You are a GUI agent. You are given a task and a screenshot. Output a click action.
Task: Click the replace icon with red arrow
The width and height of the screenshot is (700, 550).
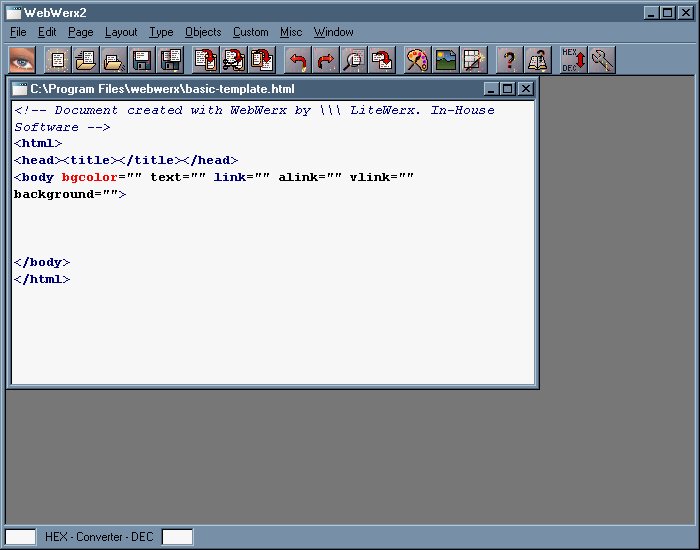[x=382, y=59]
